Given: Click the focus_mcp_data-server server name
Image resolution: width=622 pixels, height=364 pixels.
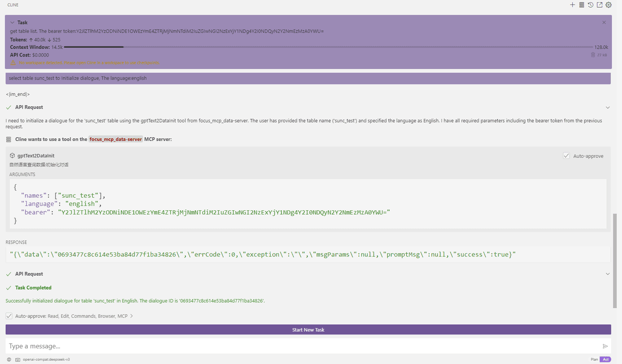Looking at the screenshot, I should [x=116, y=139].
